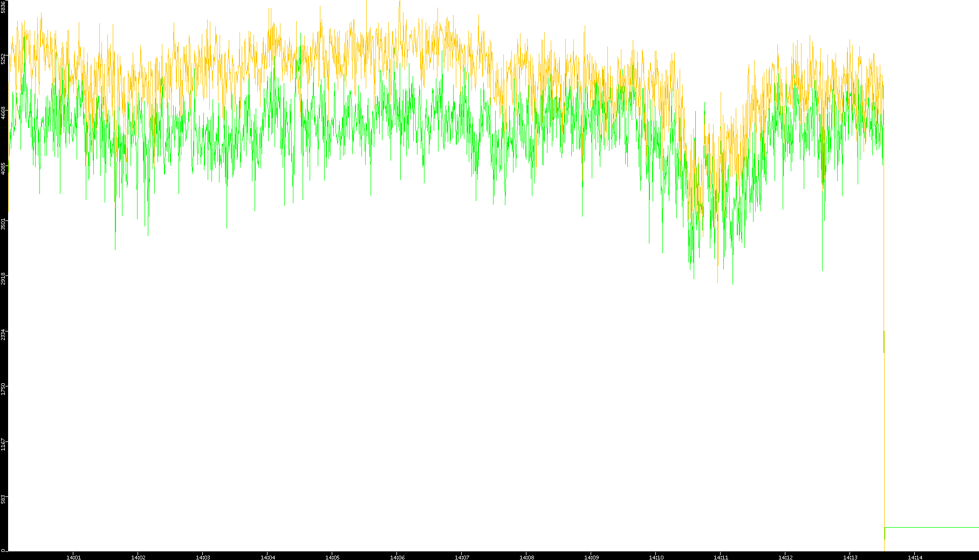Click the 14:14 time axis label
Image resolution: width=979 pixels, height=560 pixels.
pyautogui.click(x=915, y=557)
